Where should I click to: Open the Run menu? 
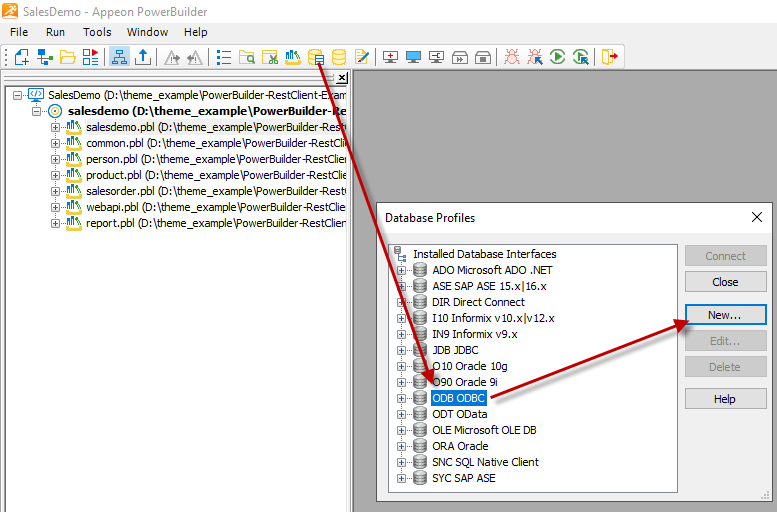click(x=55, y=32)
